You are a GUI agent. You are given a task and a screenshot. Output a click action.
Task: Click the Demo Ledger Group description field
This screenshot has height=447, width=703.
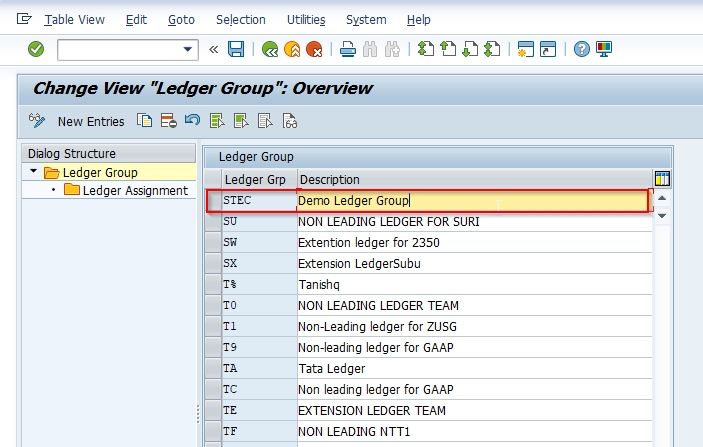[x=473, y=200]
